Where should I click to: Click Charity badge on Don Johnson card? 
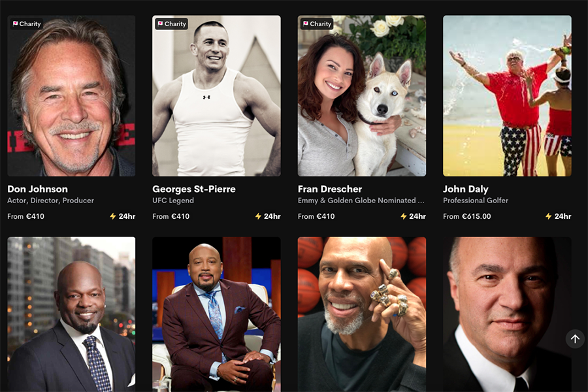(27, 24)
